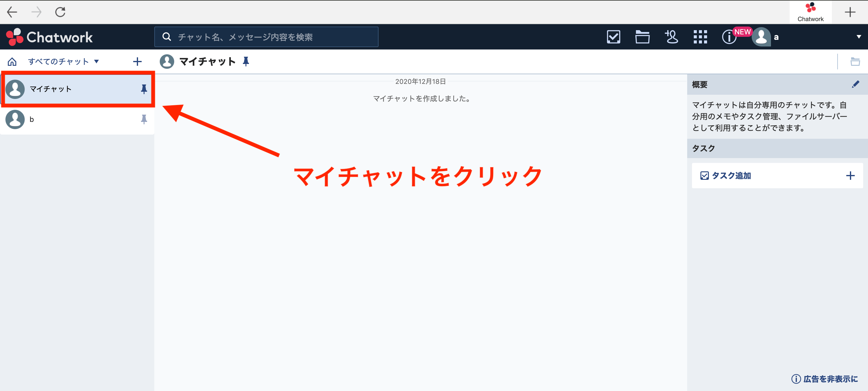Image resolution: width=868 pixels, height=391 pixels.
Task: Click the マイチャット title in chat header
Action: click(x=207, y=62)
